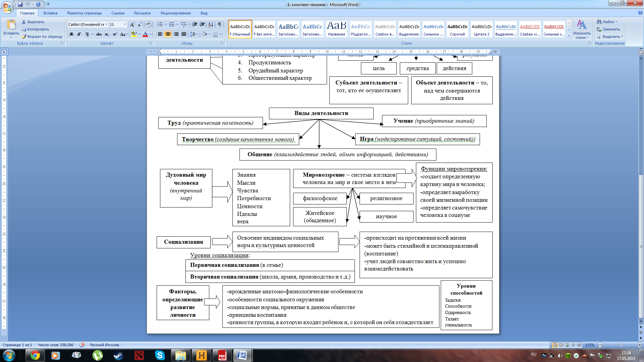Click Найти (Find)
Screen dimensions: 644x362
pos(607,22)
